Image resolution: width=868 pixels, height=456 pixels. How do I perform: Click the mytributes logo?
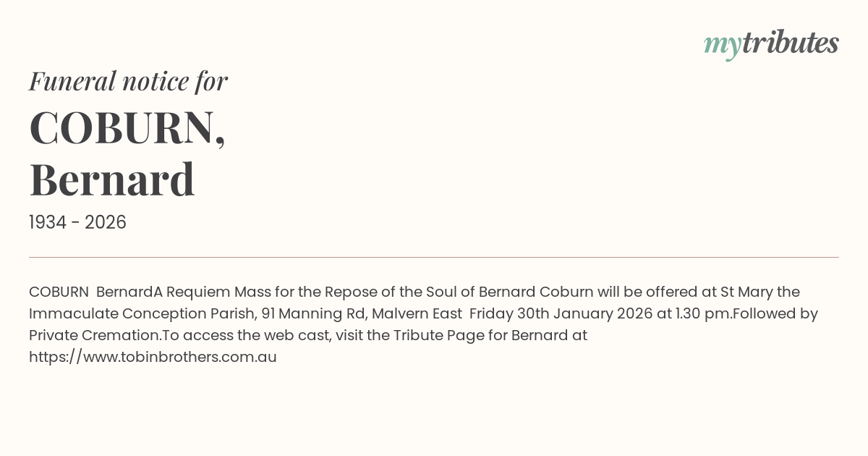(771, 43)
